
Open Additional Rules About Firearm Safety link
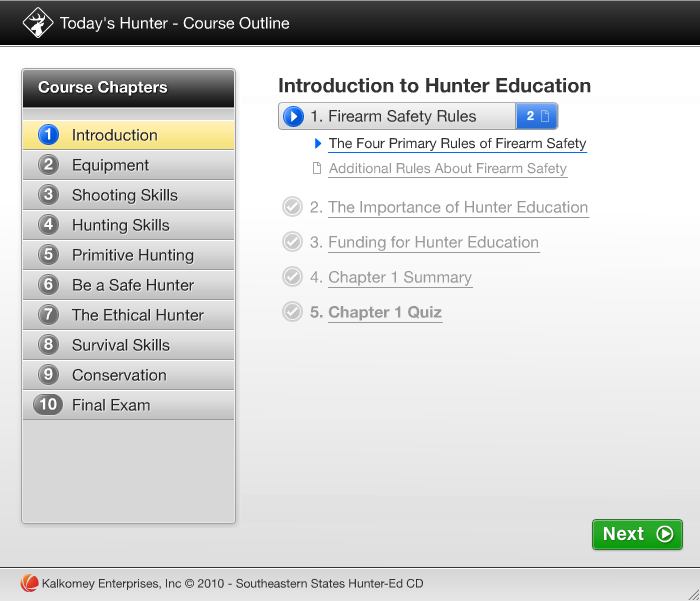click(x=447, y=168)
